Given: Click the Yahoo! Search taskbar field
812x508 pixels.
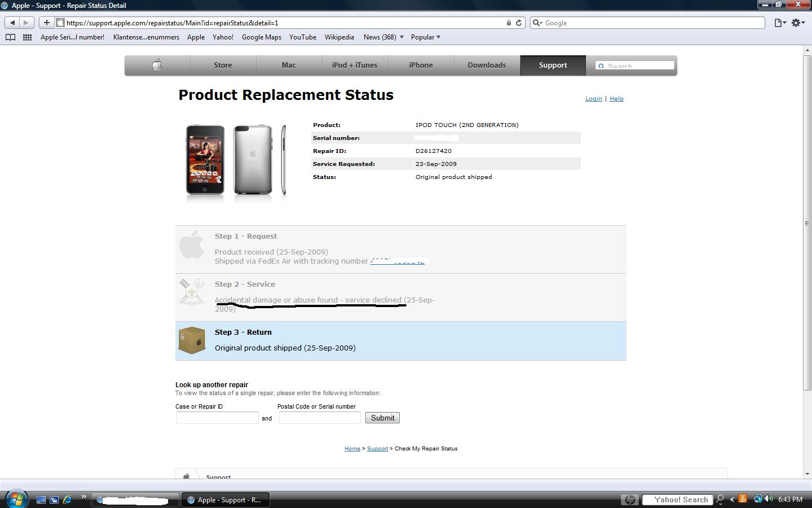Looking at the screenshot, I should (x=677, y=500).
